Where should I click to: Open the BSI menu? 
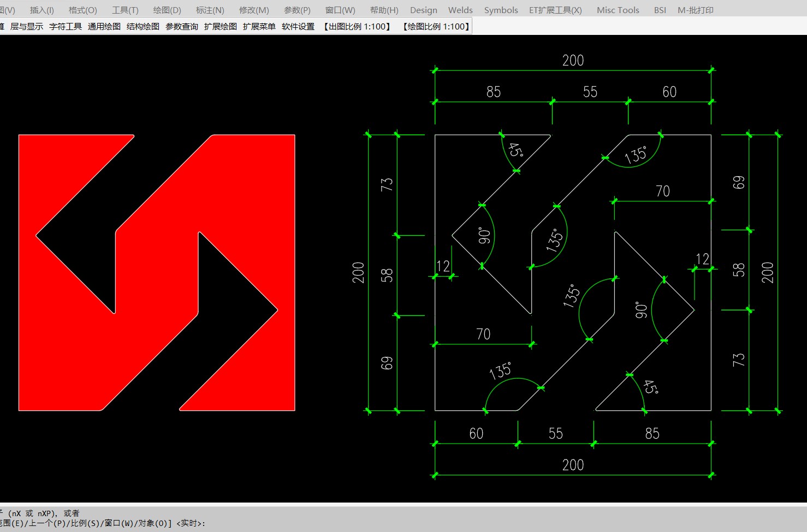tap(660, 10)
